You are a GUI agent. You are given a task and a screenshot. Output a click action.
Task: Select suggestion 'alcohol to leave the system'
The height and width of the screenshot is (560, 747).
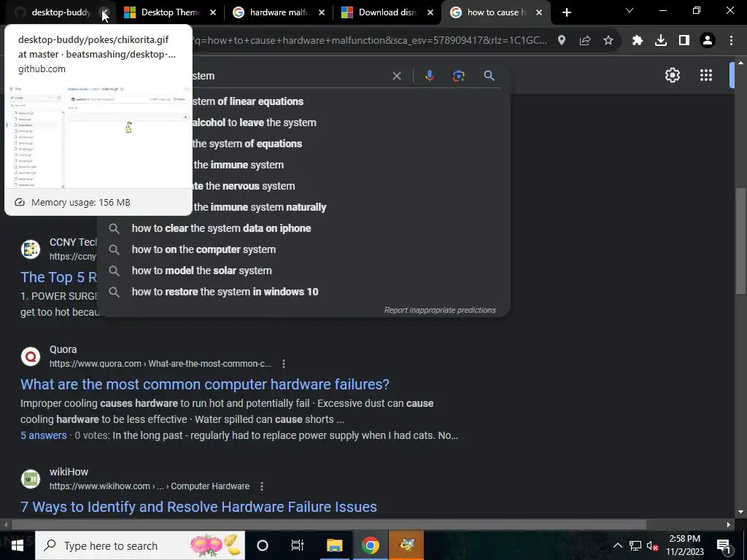303,122
